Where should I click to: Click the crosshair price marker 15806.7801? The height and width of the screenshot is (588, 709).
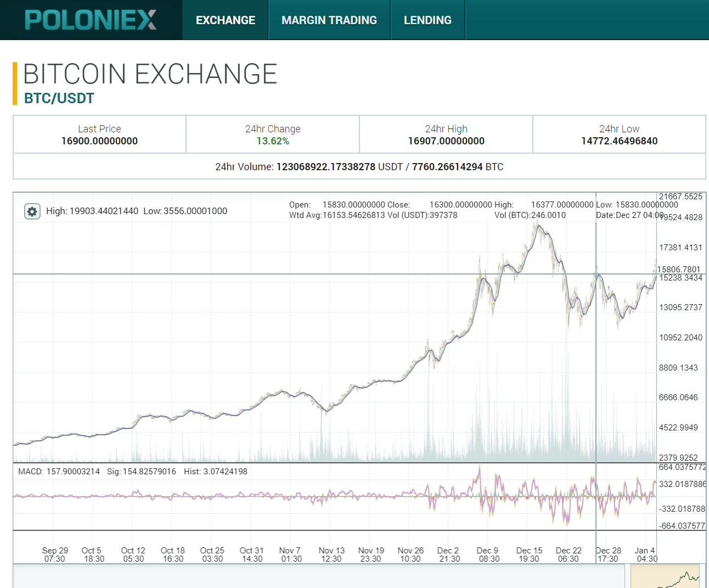tap(679, 270)
